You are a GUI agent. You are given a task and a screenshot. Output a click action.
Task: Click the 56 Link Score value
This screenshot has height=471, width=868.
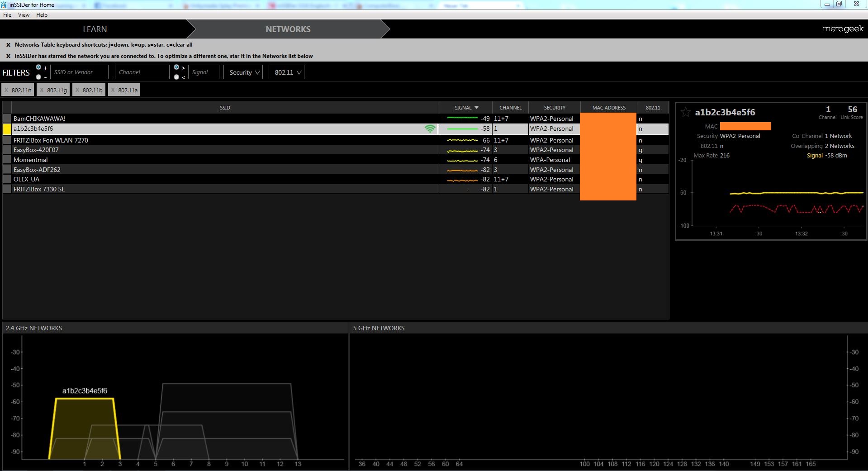click(852, 109)
